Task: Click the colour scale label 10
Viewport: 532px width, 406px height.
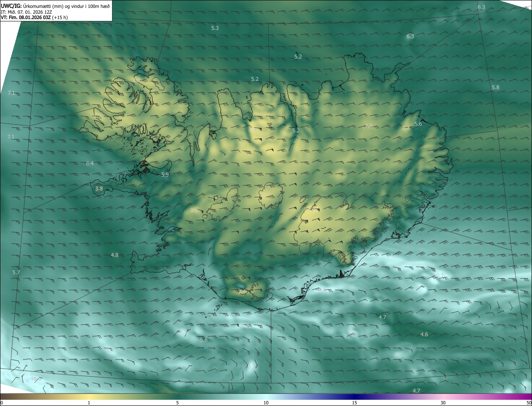Action: pos(266,403)
